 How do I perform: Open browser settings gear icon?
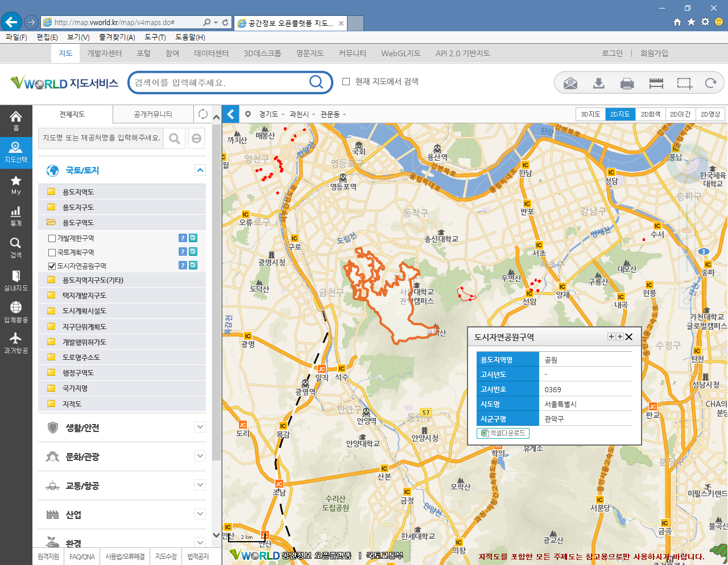click(705, 22)
